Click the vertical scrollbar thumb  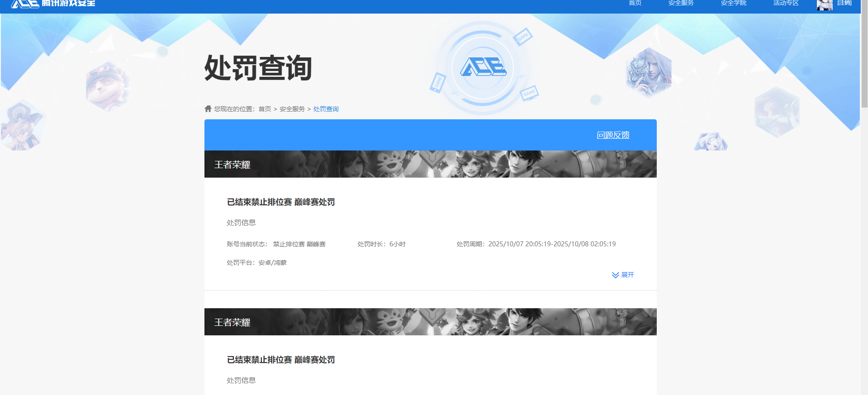point(864,54)
